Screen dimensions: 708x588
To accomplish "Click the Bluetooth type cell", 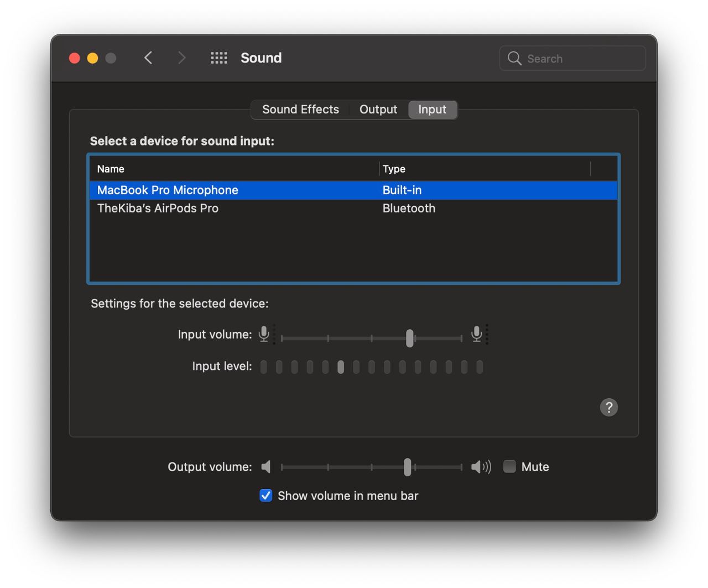I will point(409,209).
